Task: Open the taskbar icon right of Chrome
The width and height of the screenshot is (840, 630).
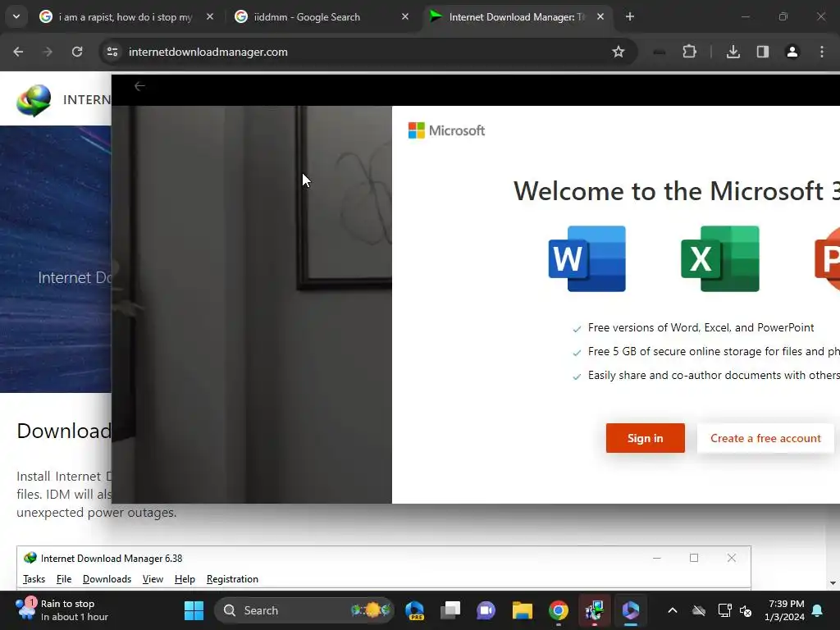Action: pos(594,610)
